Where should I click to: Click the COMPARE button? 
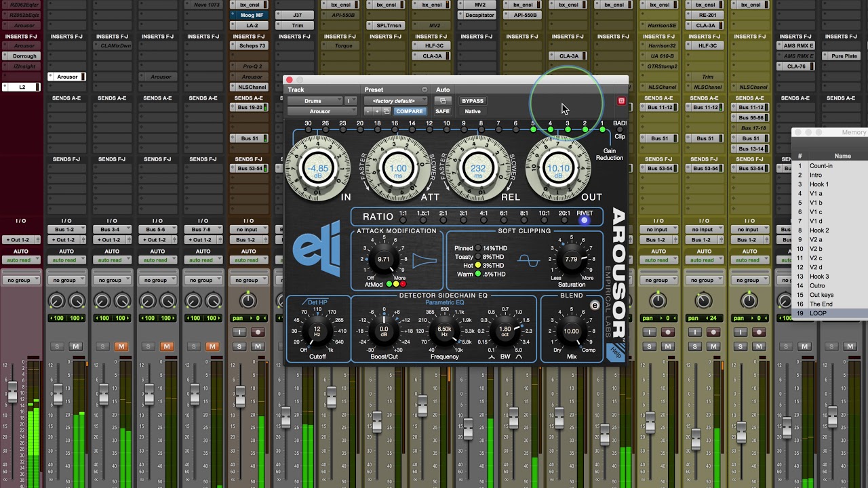410,111
